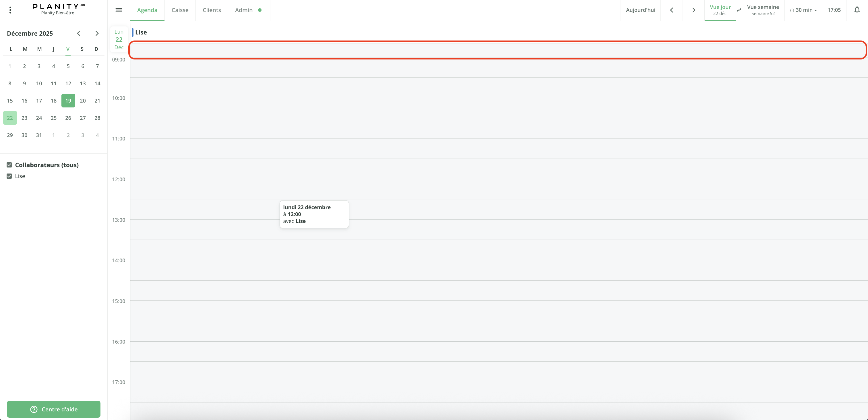Image resolution: width=868 pixels, height=420 pixels.
Task: Open the Admin tab
Action: pos(244,10)
